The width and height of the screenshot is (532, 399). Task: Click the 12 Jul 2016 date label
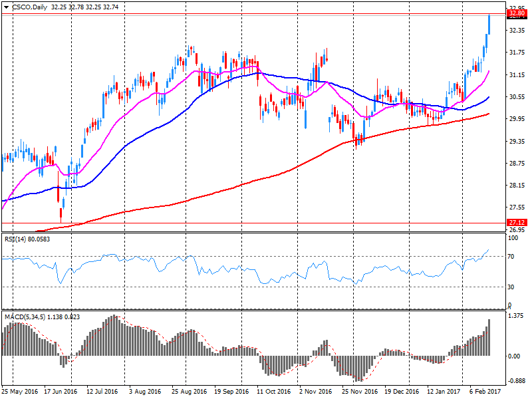point(102,391)
